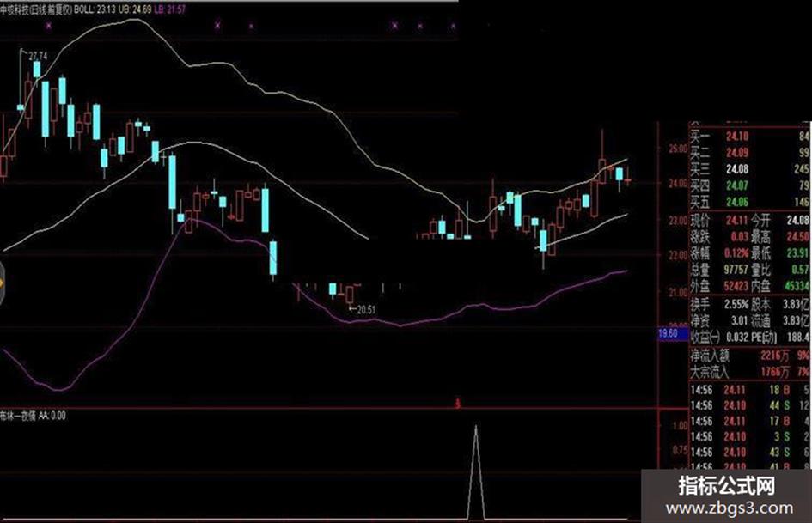Click the 股本 value 3.83亿
The image size is (812, 523).
[x=796, y=305]
